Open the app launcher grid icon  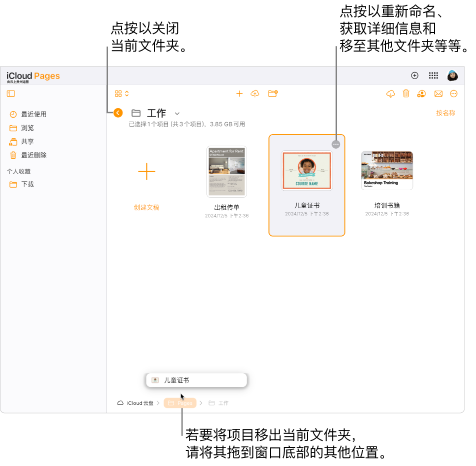pos(433,76)
